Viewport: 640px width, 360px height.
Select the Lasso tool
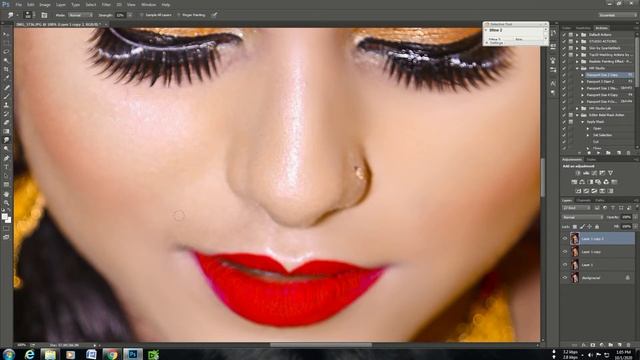(x=6, y=52)
